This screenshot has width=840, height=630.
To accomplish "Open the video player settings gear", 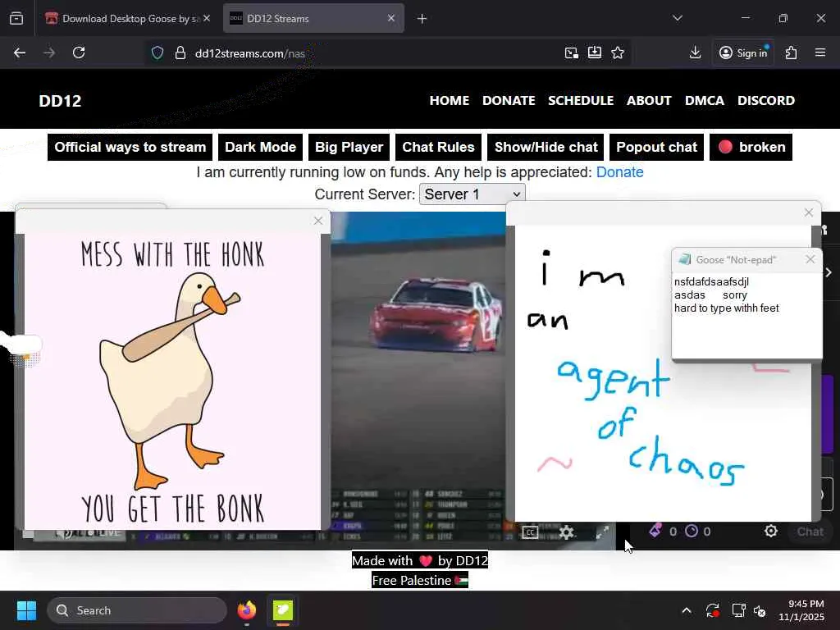I will [566, 532].
